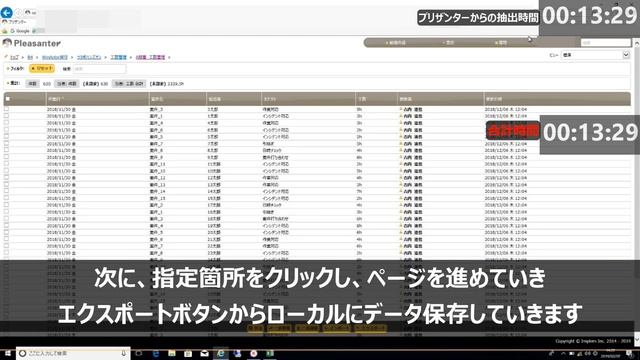The height and width of the screenshot is (360, 640).
Task: Open Excel from the taskbar
Action: [270, 353]
